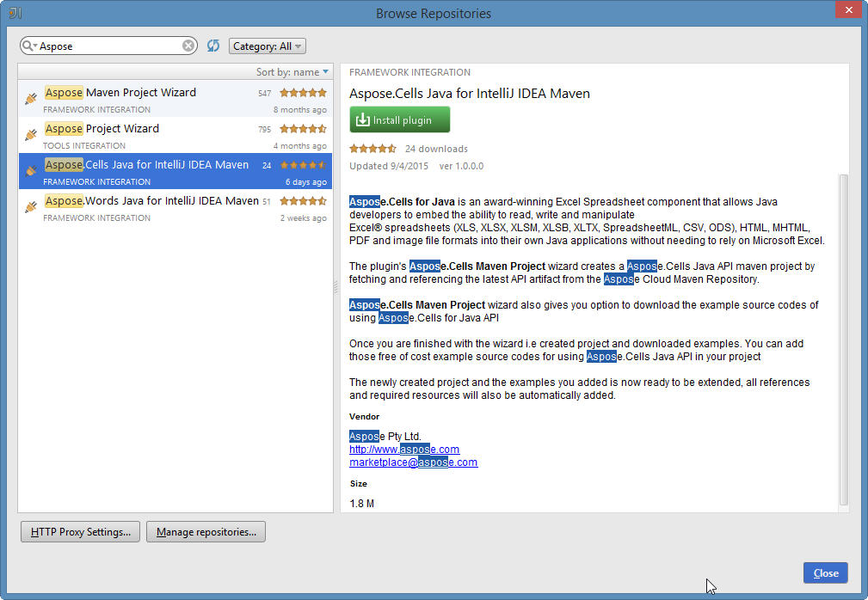The height and width of the screenshot is (600, 868).
Task: Open the Sort by: name dropdown
Action: click(292, 72)
